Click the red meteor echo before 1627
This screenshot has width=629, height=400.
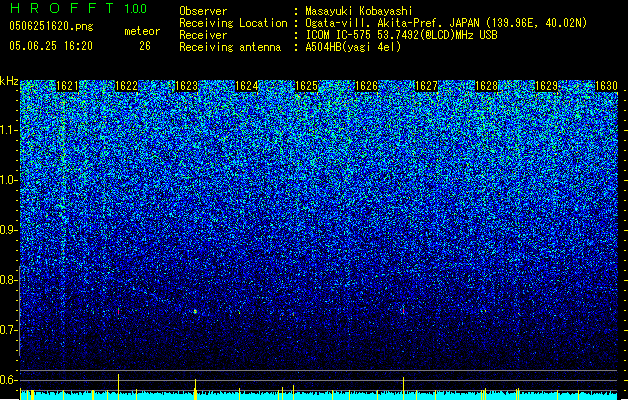403,310
